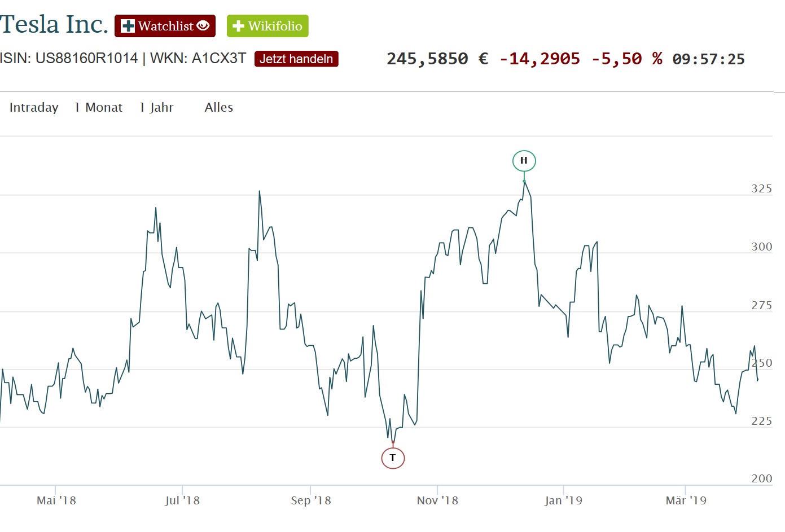785x532 pixels.
Task: Click the plus icon on the Wikifolio button
Action: pyautogui.click(x=239, y=25)
